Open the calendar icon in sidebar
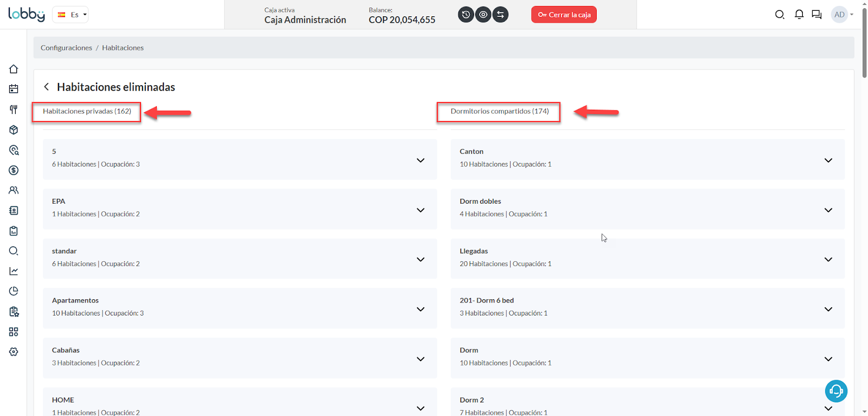Viewport: 868px width, 416px height. [x=14, y=89]
